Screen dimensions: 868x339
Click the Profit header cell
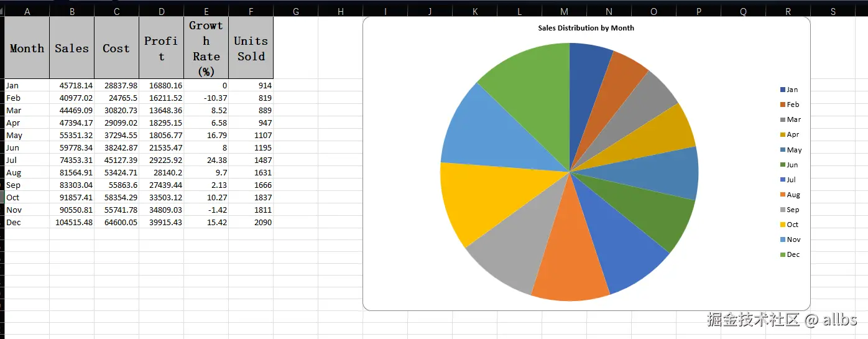[161, 48]
